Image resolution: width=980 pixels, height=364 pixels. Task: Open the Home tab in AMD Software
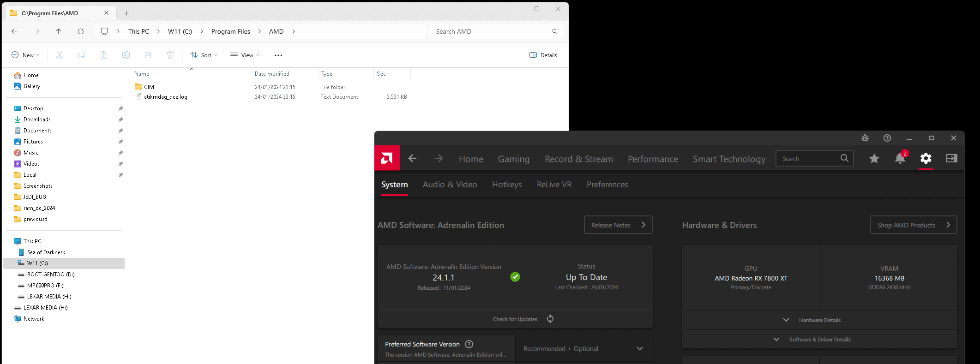click(471, 159)
